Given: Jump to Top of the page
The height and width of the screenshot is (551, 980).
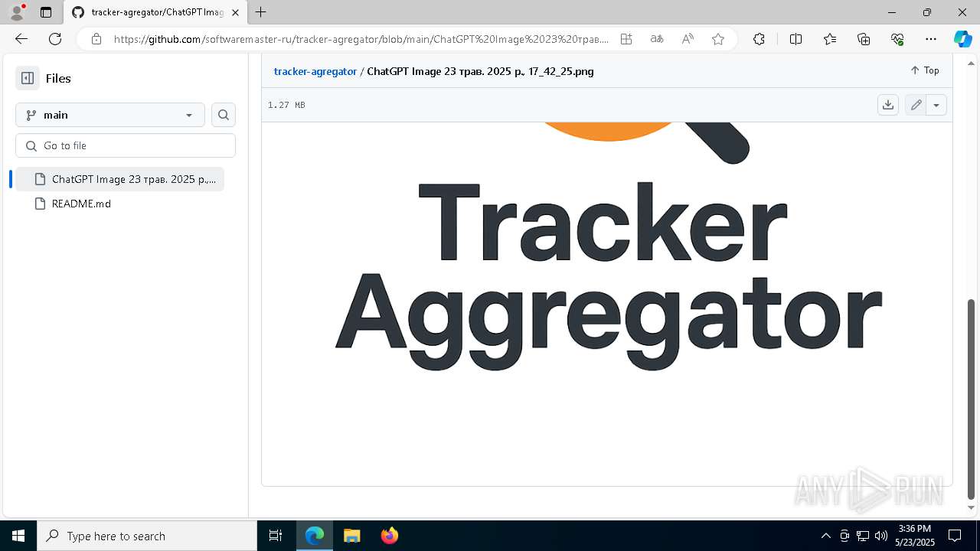Looking at the screenshot, I should click(924, 70).
